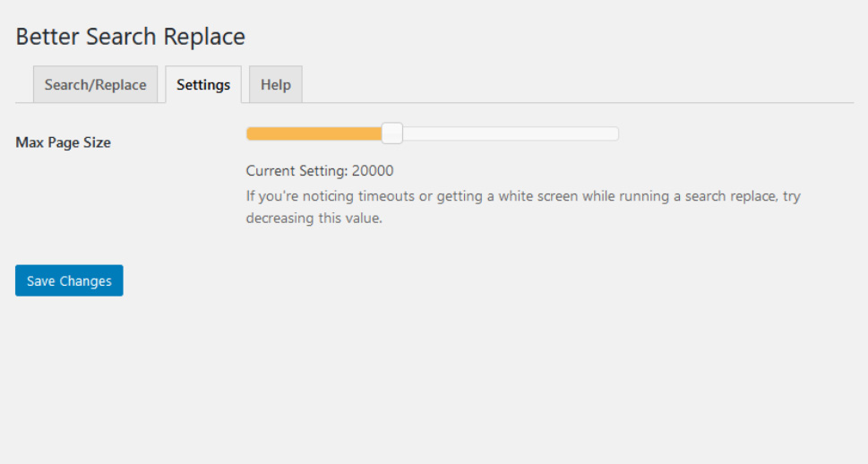868x464 pixels.
Task: Click the far right end of slider track
Action: (x=615, y=133)
